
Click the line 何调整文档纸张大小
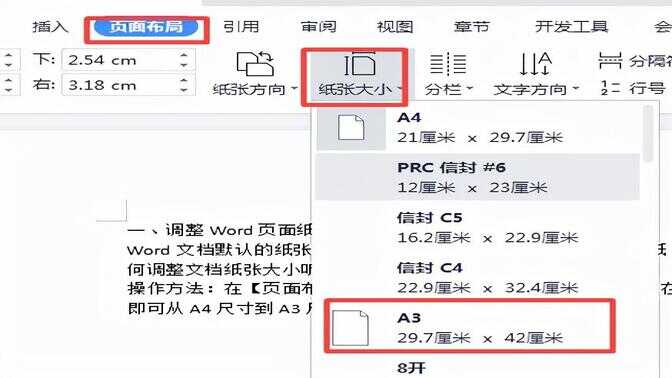(219, 270)
